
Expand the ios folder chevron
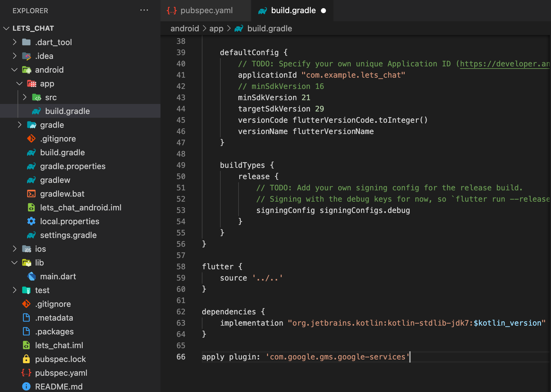pos(14,249)
